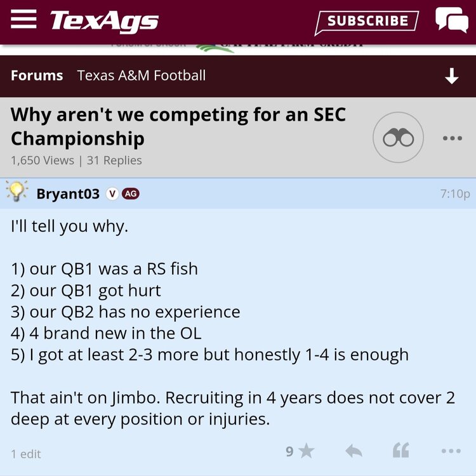Watch thread using binoculars icon

(x=398, y=137)
